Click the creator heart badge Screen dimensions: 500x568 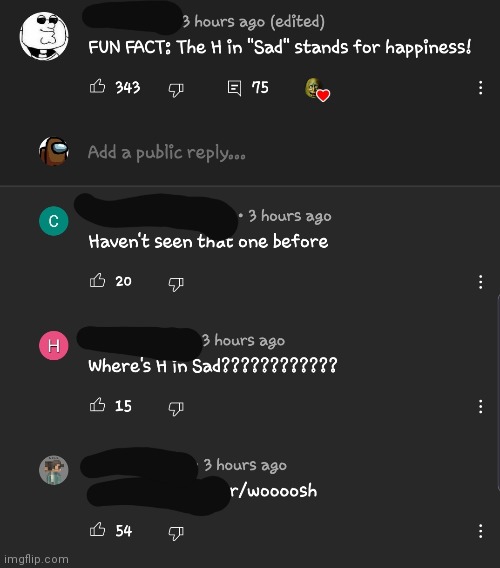pos(317,90)
